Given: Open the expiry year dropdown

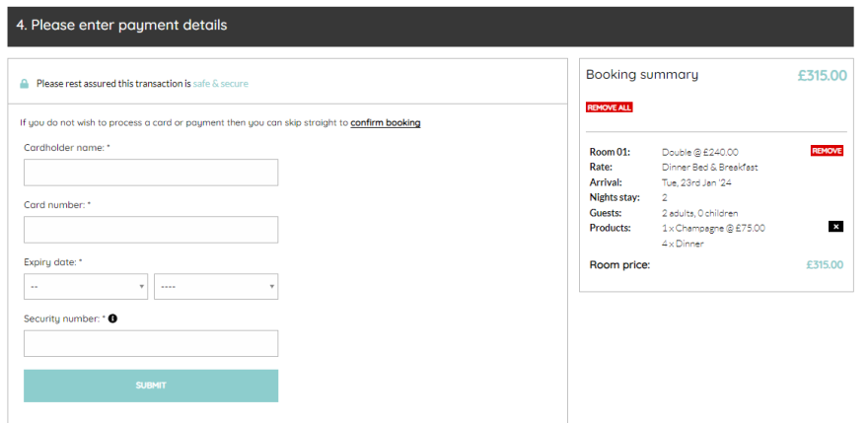Looking at the screenshot, I should pyautogui.click(x=216, y=287).
